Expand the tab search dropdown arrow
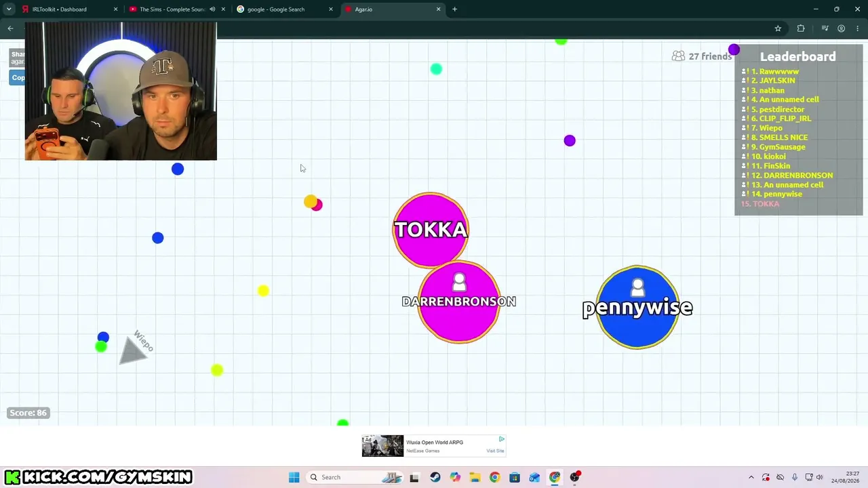 [9, 9]
